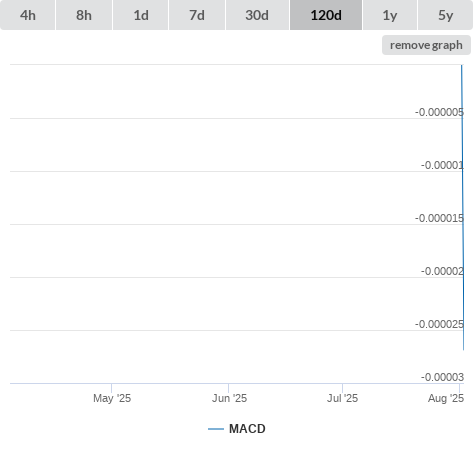This screenshot has width=474, height=455.
Task: Click the Aug '25 axis label
Action: point(446,398)
